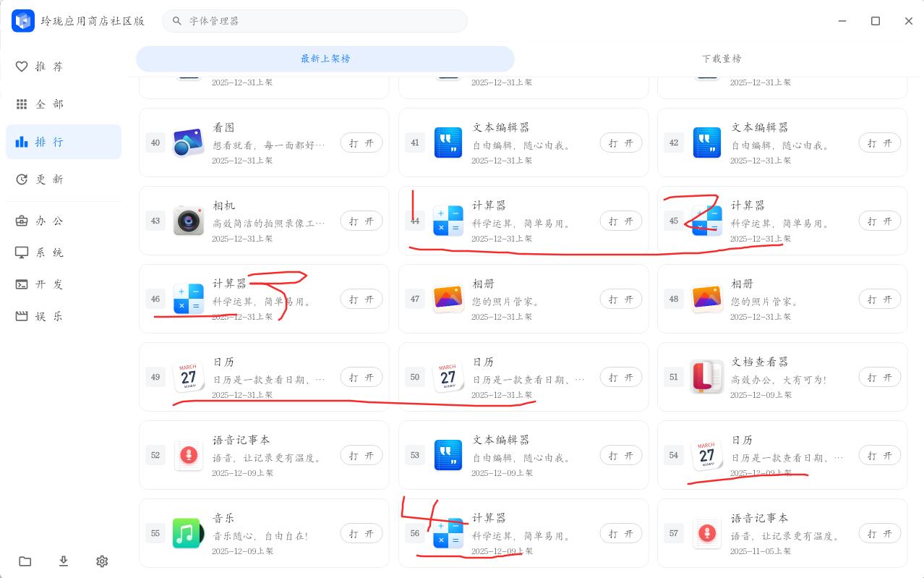
Task: Click the 计算器 icon at rank 56
Action: [448, 533]
